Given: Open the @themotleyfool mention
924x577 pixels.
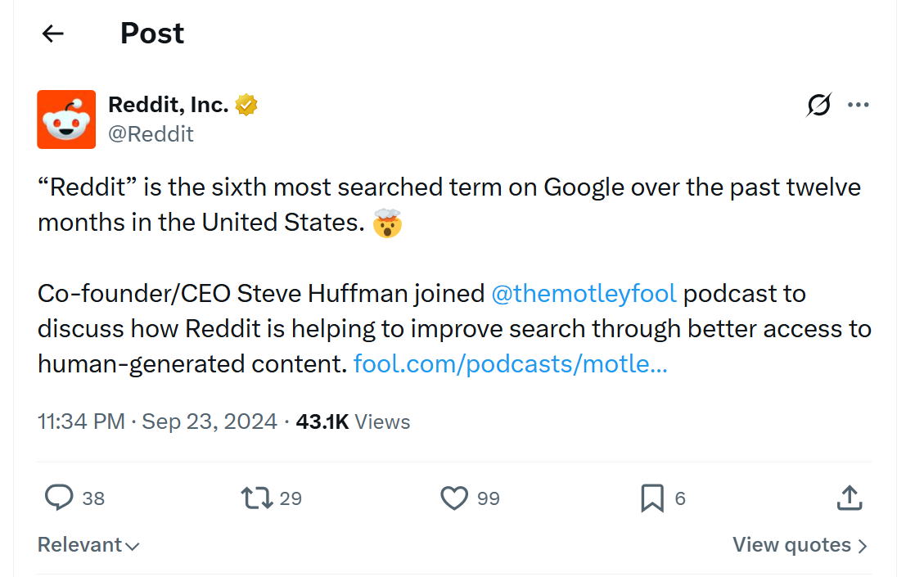Looking at the screenshot, I should tap(584, 294).
